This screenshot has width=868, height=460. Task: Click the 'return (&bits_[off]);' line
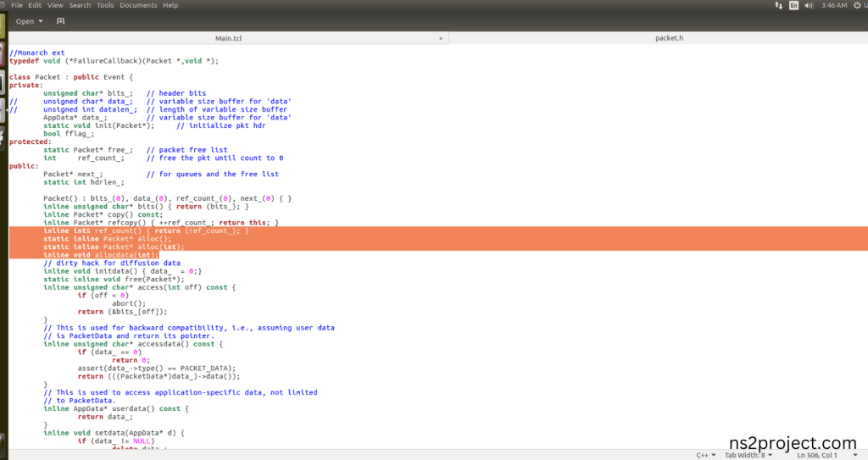click(122, 312)
